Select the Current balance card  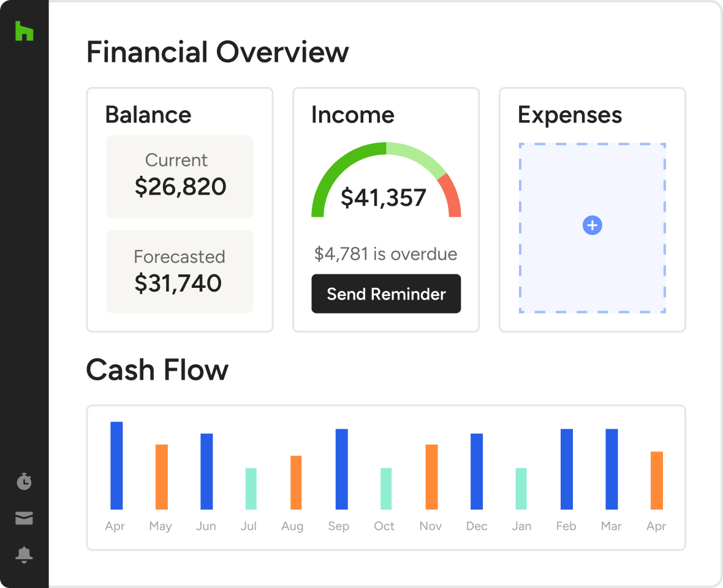pos(180,176)
